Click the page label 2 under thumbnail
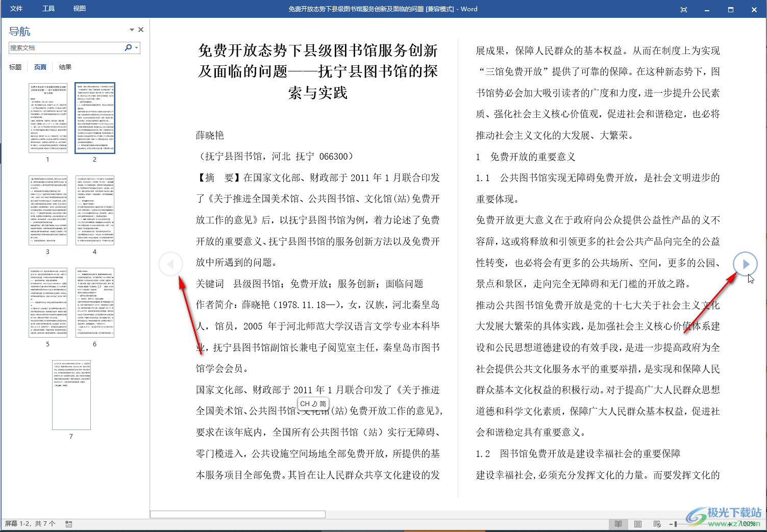767x532 pixels. 94,159
